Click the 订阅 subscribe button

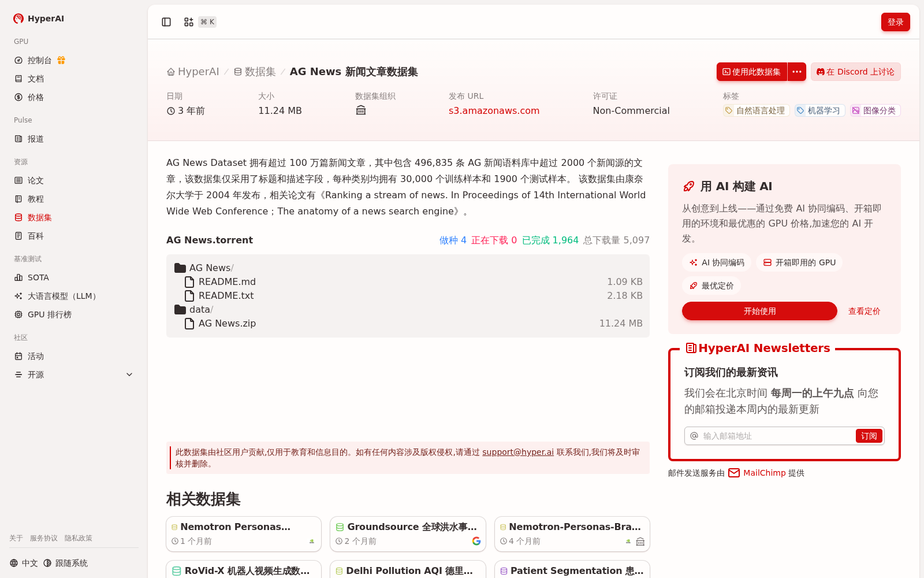tap(869, 436)
